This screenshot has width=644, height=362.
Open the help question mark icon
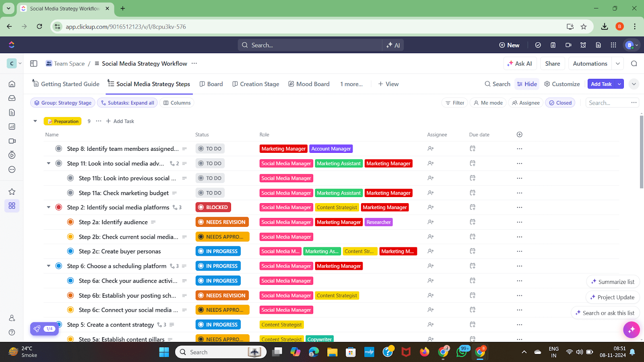[x=12, y=332]
